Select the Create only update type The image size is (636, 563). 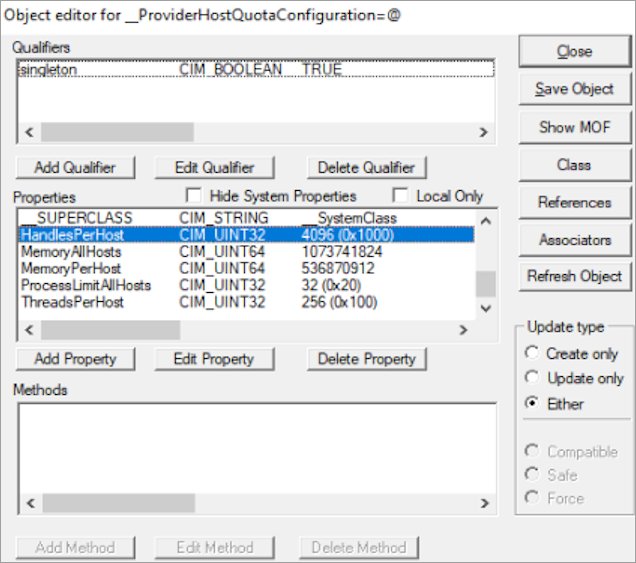(x=532, y=353)
